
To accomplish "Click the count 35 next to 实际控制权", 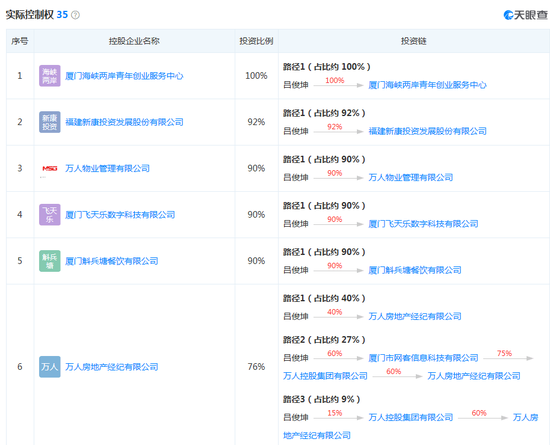I will (x=62, y=15).
